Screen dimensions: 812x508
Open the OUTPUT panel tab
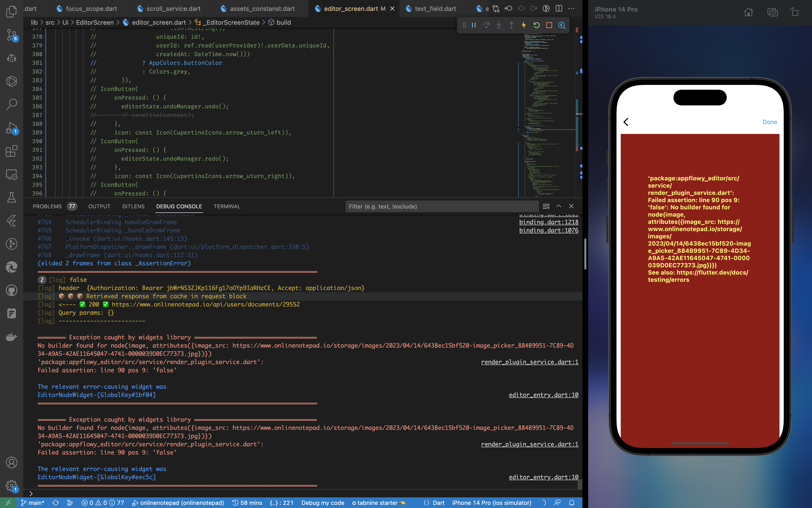tap(99, 206)
